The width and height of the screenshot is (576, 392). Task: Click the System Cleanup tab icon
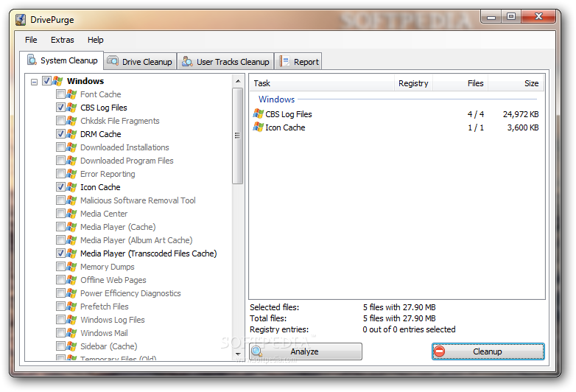[x=32, y=60]
